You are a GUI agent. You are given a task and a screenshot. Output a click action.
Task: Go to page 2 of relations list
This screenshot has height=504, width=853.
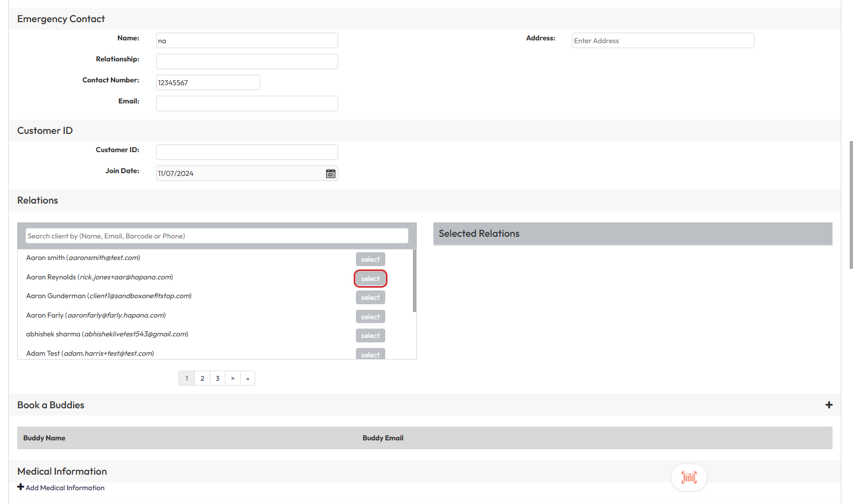tap(202, 378)
